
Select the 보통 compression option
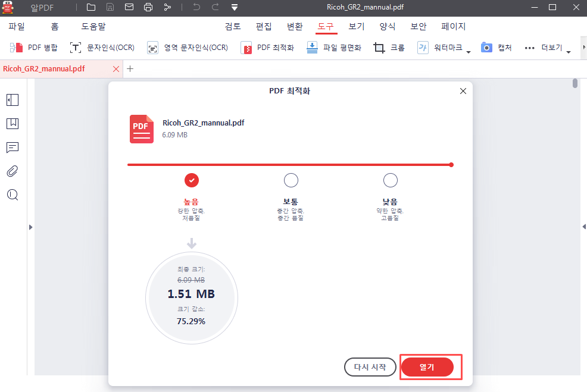pyautogui.click(x=291, y=180)
